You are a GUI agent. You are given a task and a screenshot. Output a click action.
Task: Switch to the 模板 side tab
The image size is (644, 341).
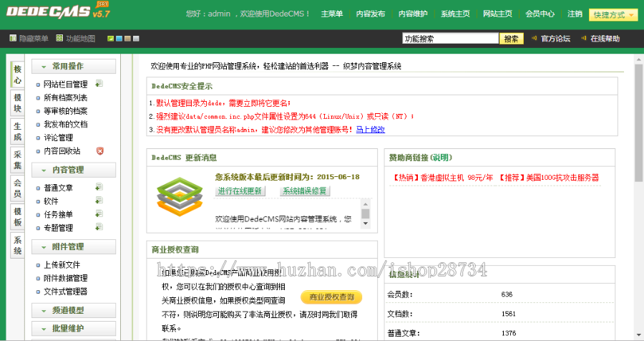pos(17,217)
